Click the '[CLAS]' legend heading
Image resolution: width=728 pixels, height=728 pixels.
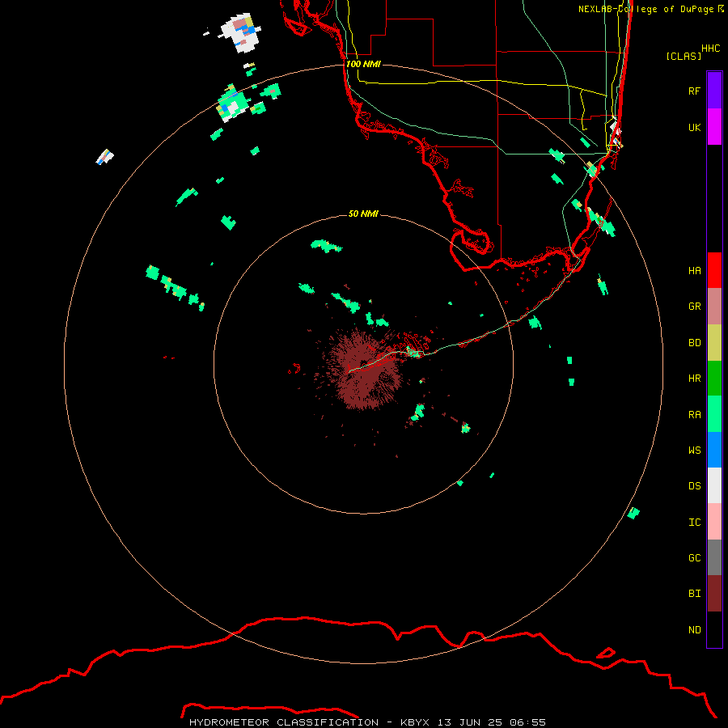pyautogui.click(x=684, y=56)
